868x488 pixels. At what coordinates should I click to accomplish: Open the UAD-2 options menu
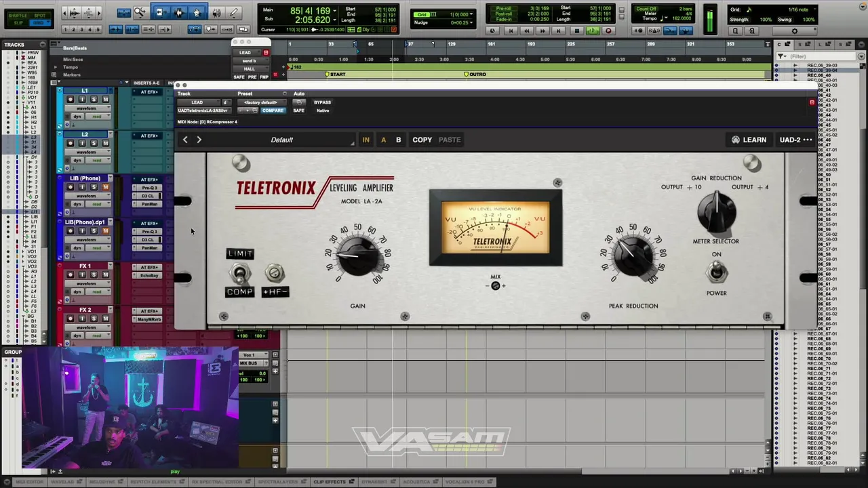(x=795, y=140)
